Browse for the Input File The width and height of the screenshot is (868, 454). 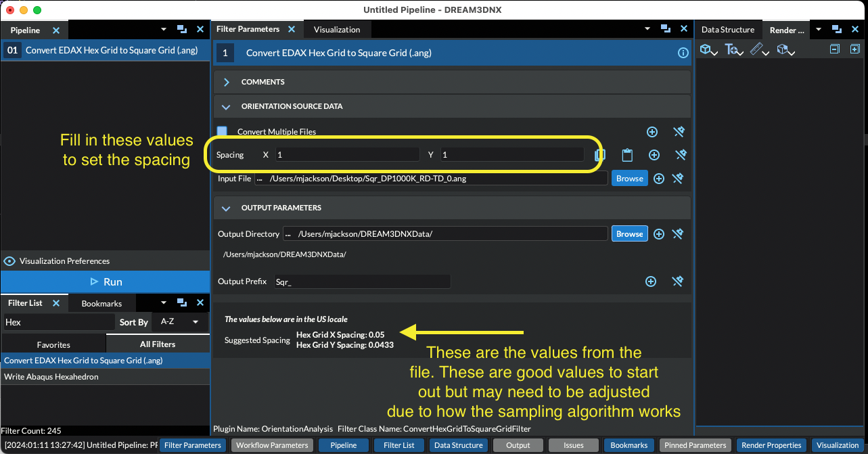click(630, 179)
